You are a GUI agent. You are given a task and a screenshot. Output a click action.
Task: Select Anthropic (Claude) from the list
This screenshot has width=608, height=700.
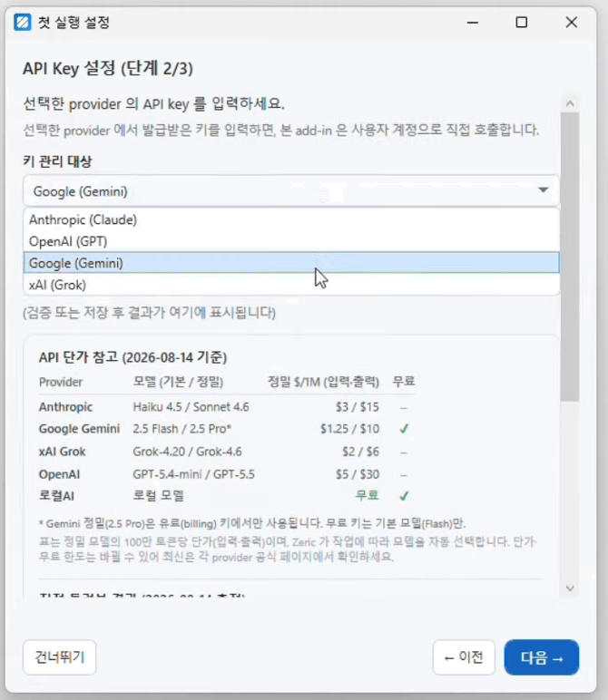click(291, 219)
